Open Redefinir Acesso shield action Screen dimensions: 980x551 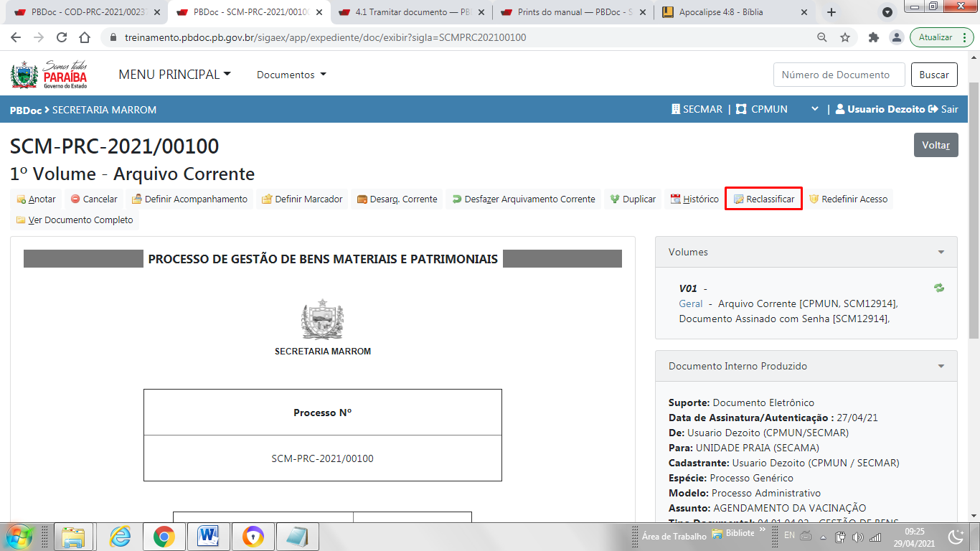tap(848, 199)
